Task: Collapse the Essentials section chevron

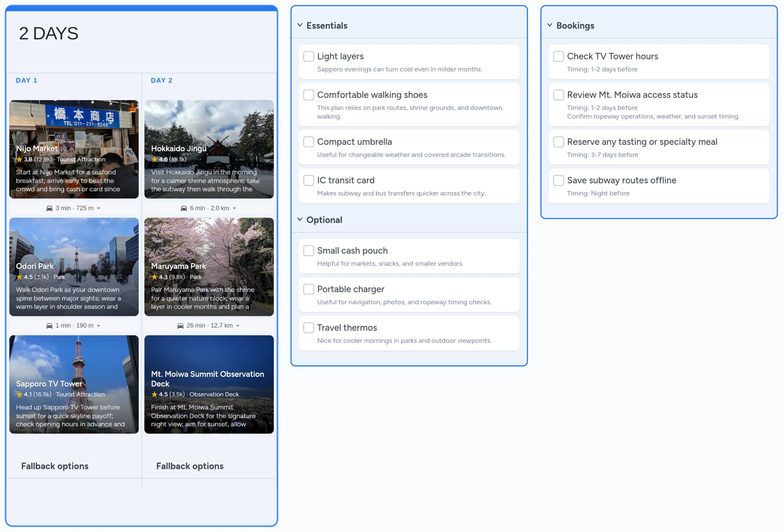Action: coord(300,25)
